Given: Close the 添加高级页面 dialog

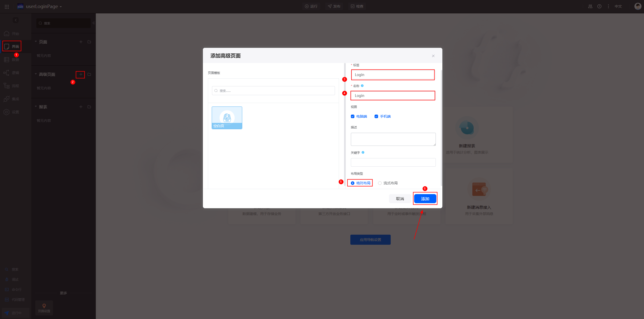Looking at the screenshot, I should pyautogui.click(x=433, y=56).
